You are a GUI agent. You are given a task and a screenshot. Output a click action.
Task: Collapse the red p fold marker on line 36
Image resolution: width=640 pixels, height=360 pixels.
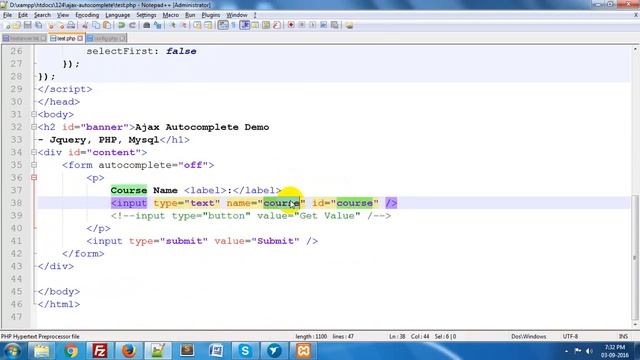[34, 178]
